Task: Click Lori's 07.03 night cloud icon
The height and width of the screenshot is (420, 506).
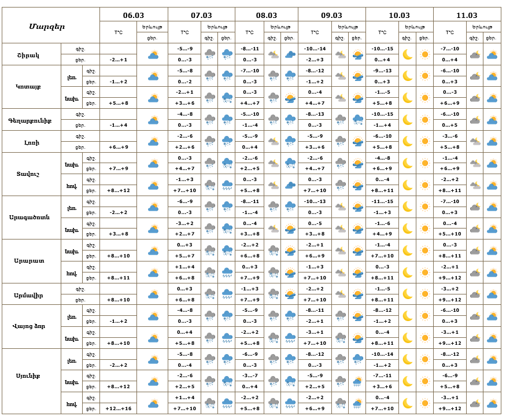Action: click(x=210, y=141)
